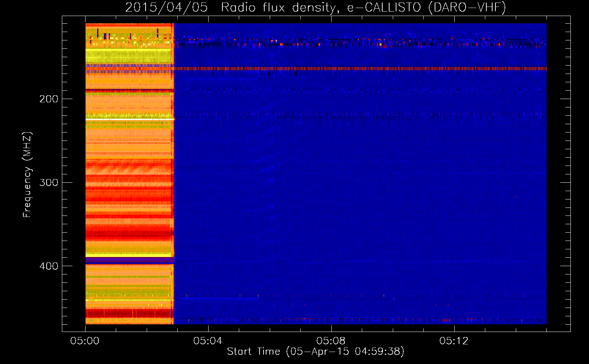The height and width of the screenshot is (364, 589).
Task: Click the dark red band near 455 MHz
Action: click(x=129, y=313)
